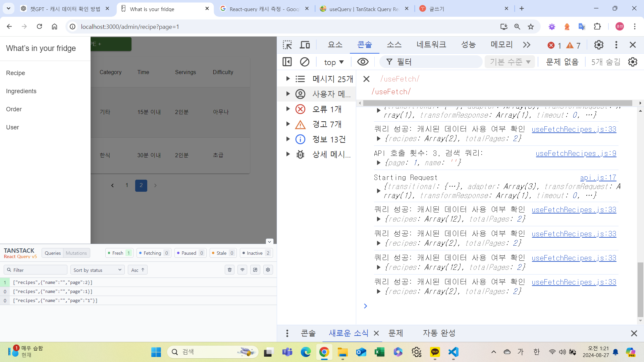Image resolution: width=644 pixels, height=362 pixels.
Task: Click the trash icon in the React Query devtools
Action: click(230, 270)
